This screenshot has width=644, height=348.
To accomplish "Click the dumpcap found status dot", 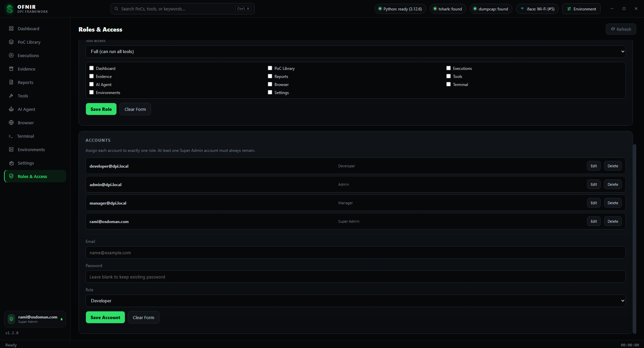I will tap(475, 9).
